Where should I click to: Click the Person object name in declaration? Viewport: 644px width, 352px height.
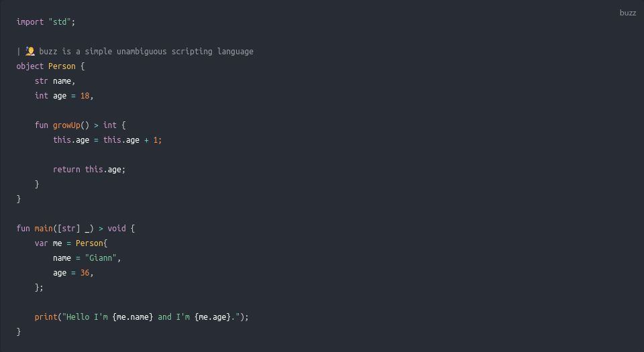[x=62, y=66]
